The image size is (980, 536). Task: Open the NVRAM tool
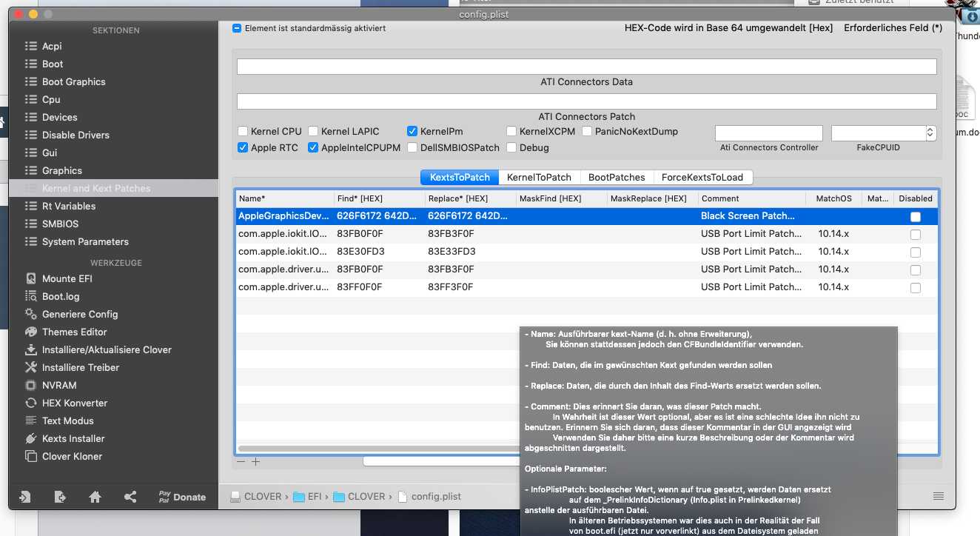click(x=59, y=385)
